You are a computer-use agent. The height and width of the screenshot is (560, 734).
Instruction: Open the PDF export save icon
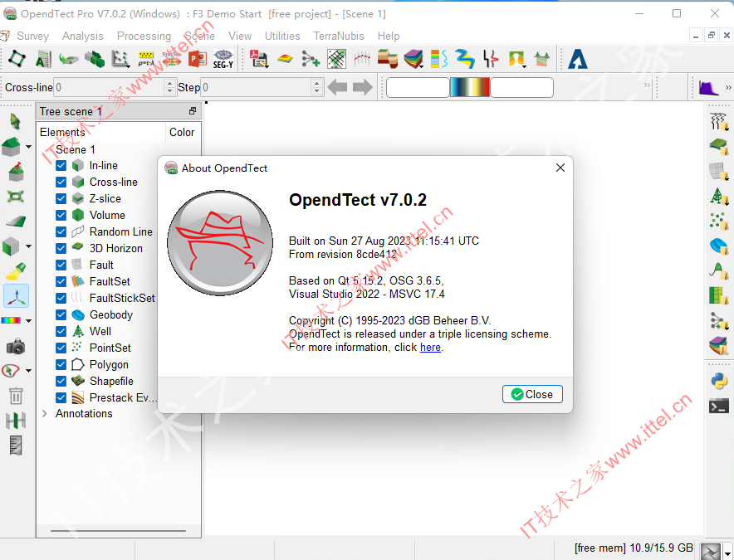click(x=258, y=59)
